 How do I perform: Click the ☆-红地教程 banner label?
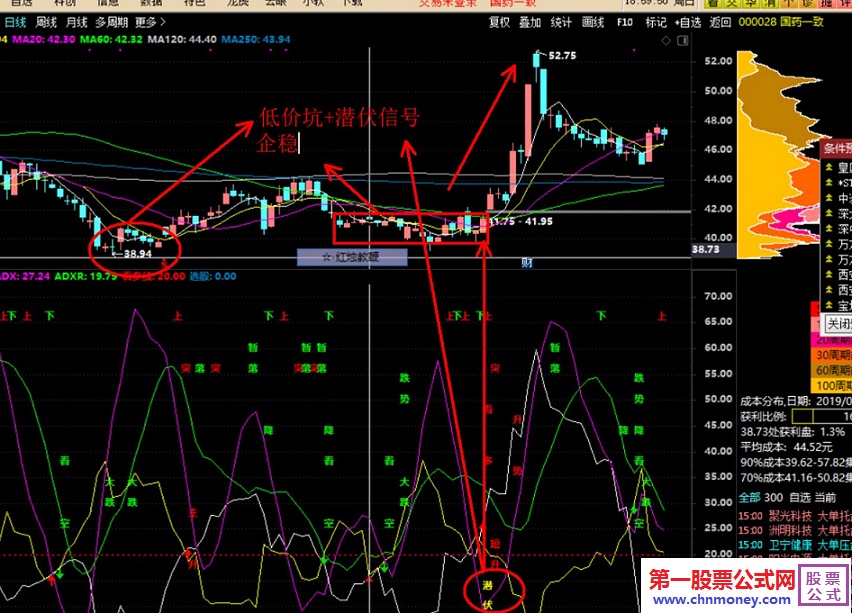click(x=352, y=257)
